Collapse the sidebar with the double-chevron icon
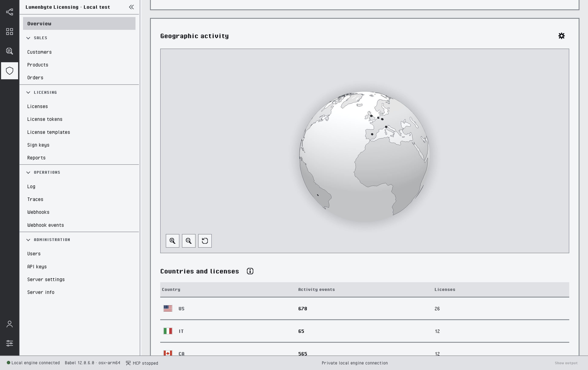 click(x=131, y=7)
